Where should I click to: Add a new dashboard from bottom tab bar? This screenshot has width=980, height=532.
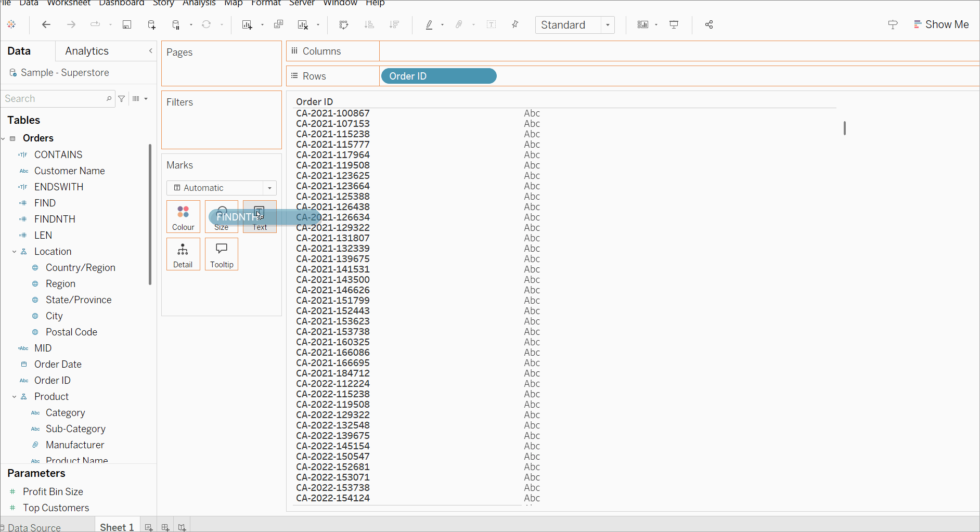tap(165, 527)
